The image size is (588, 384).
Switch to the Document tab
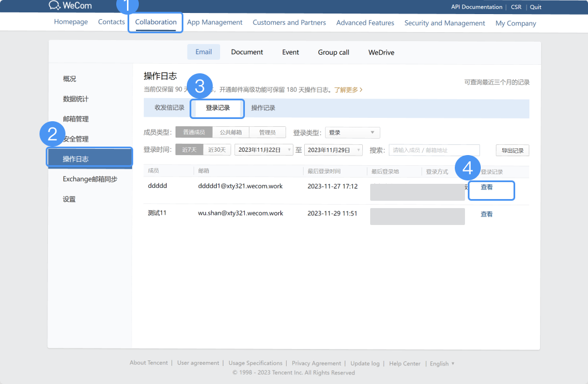tap(247, 52)
